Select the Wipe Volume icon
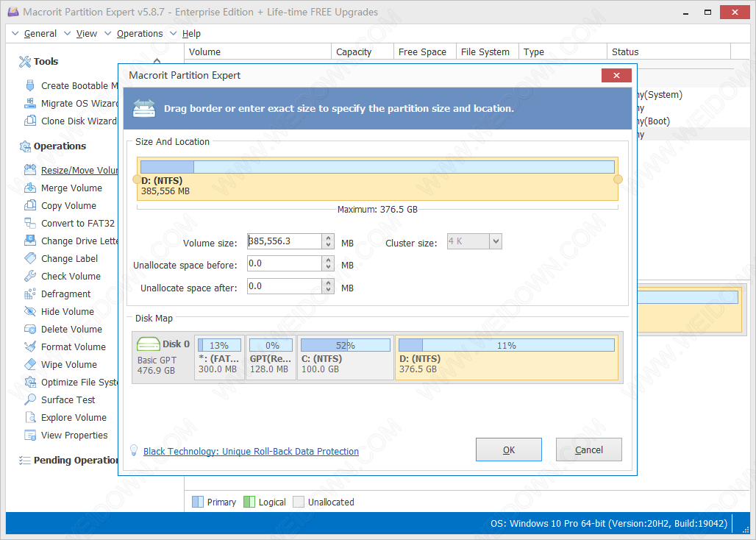Screen dimensions: 756x540 [29, 364]
